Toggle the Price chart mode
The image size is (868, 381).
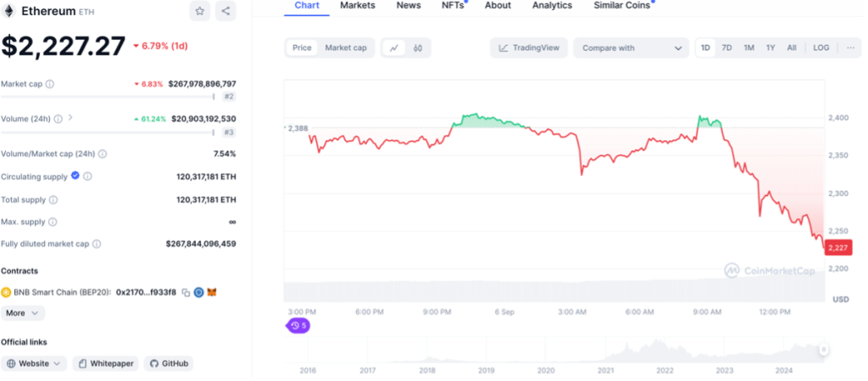302,48
